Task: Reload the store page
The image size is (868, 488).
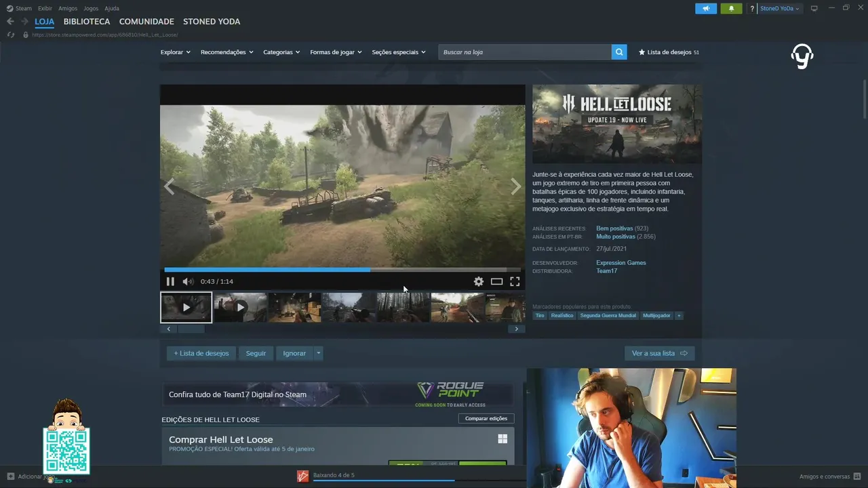Action: [11, 35]
